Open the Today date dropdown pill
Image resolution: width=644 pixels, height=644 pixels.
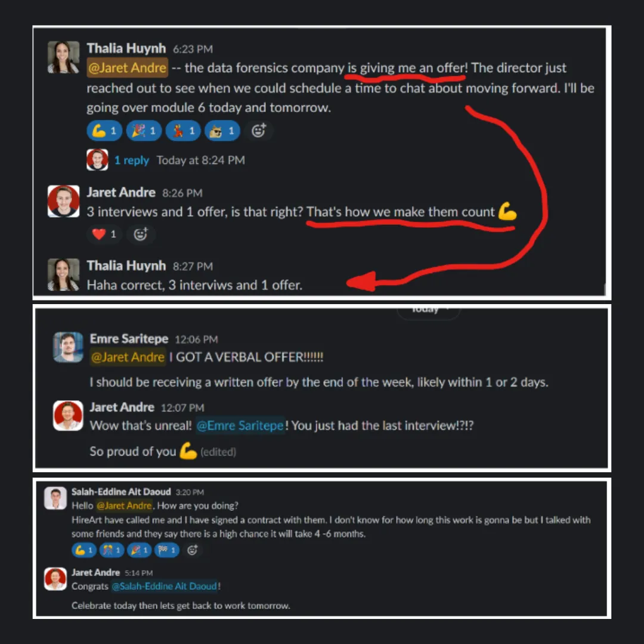click(x=428, y=311)
